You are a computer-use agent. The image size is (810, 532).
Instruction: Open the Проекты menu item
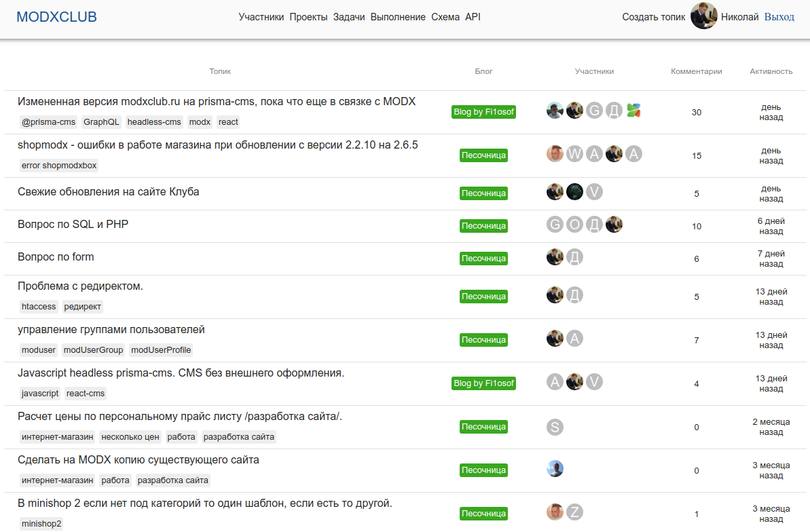pos(308,17)
